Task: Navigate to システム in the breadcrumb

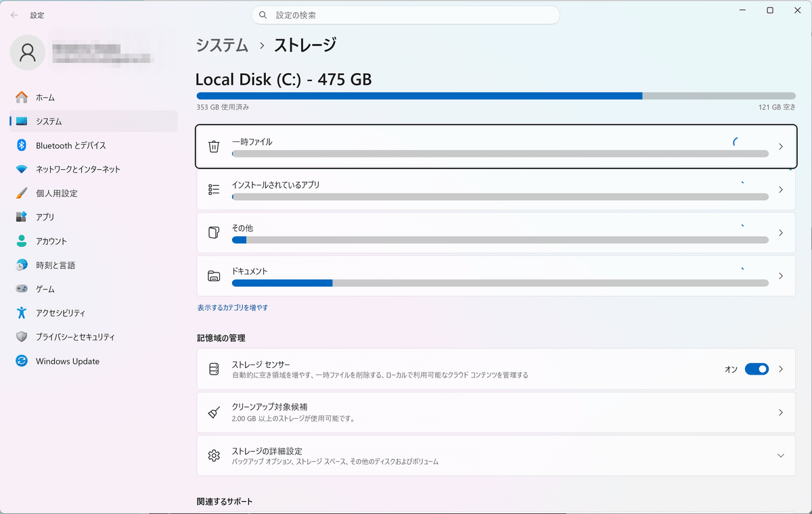Action: coord(222,45)
